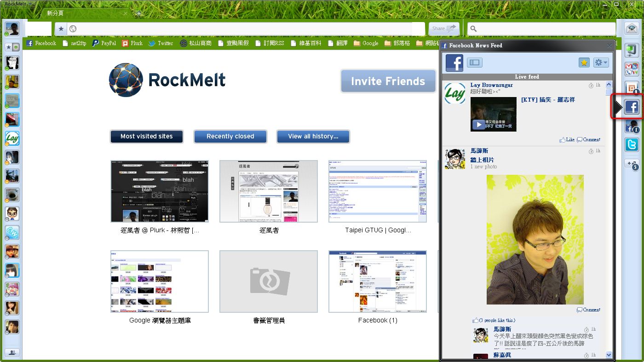
Task: Comment on Lay Brownsugar's post
Action: (x=589, y=139)
